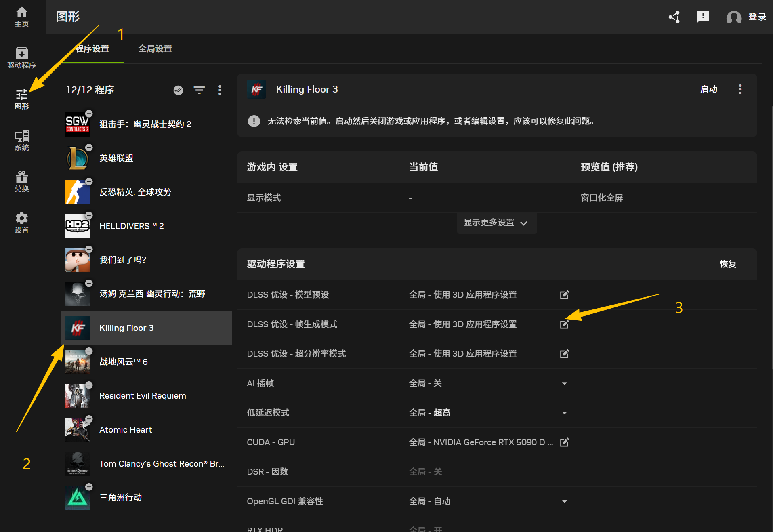Click the user avatar icon

[734, 17]
